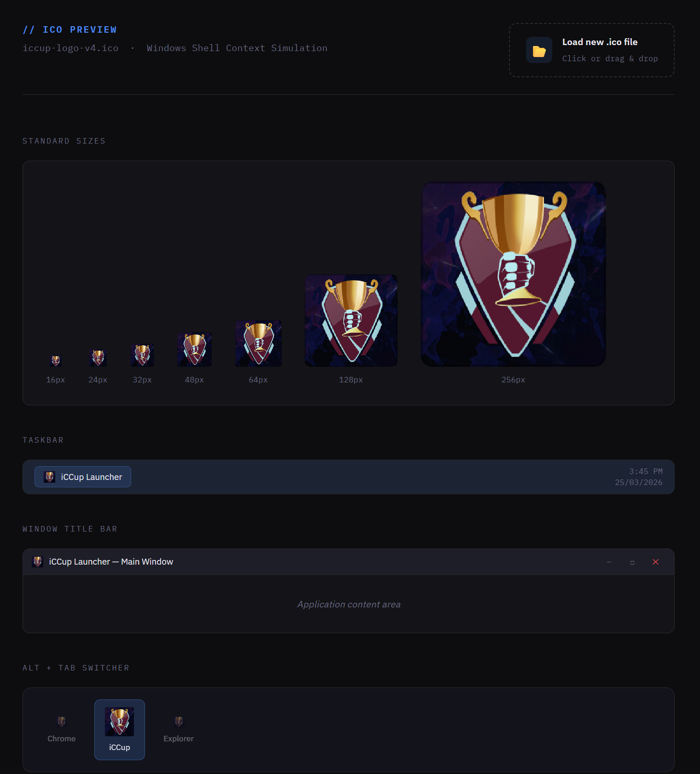Minimize the iCCup Launcher main window

coord(609,562)
